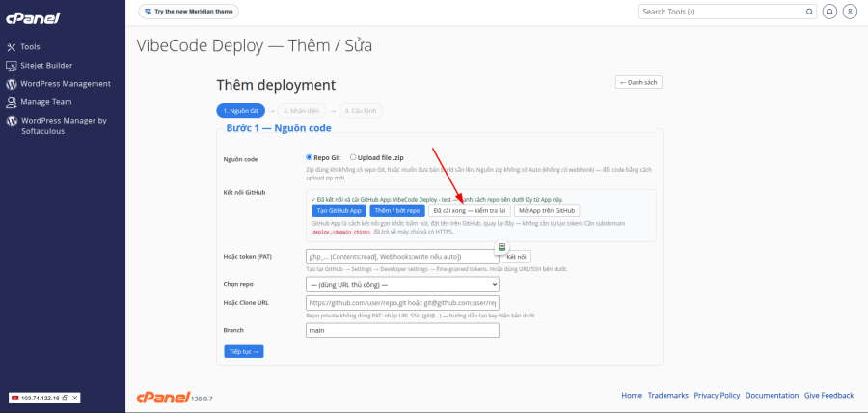Click the Manage Team people icon

tap(11, 102)
